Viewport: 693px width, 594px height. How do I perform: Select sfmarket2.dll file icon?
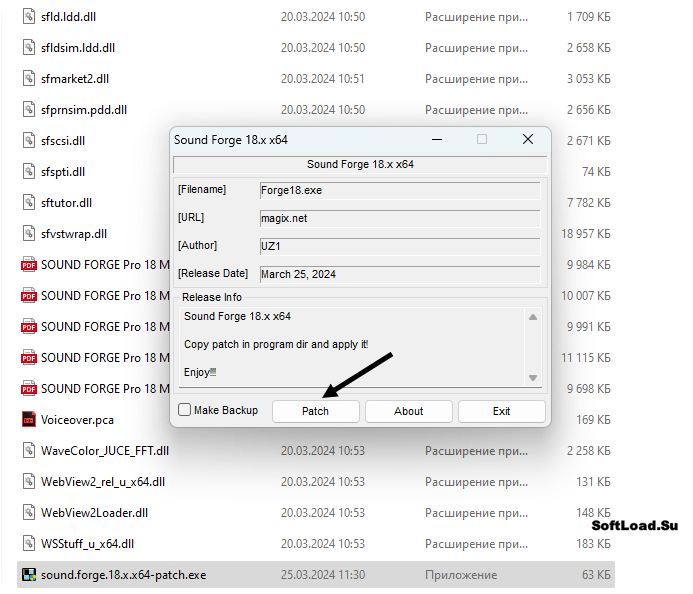click(x=29, y=78)
